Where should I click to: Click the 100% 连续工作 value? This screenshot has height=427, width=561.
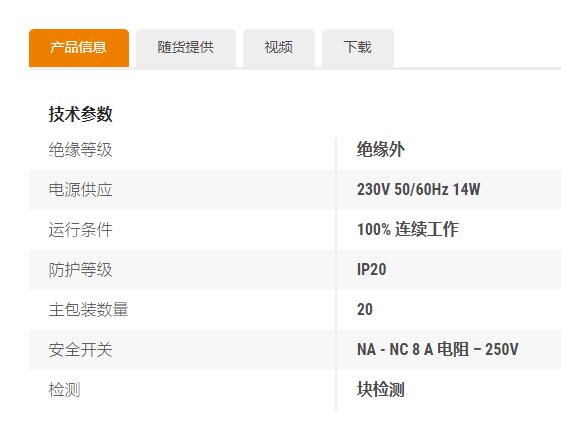pos(408,229)
